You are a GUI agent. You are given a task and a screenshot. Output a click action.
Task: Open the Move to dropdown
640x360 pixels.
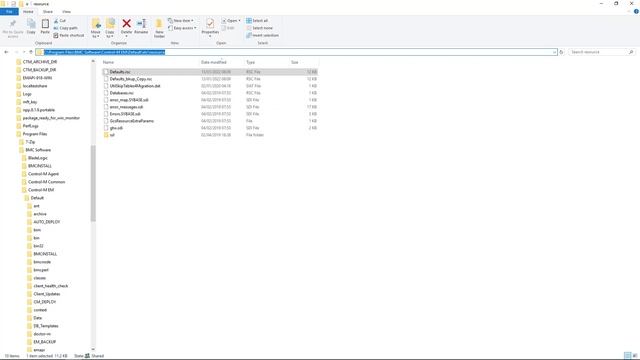coord(96,28)
